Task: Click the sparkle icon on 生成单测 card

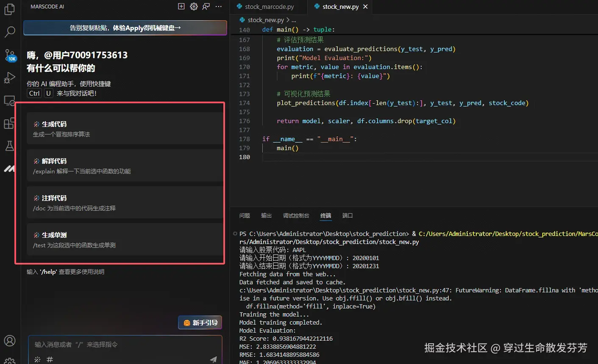Action: 36,235
